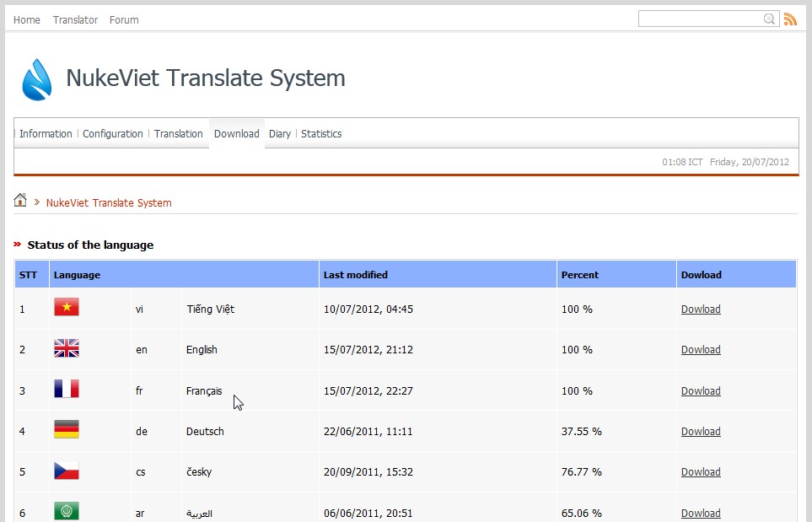Click the magnifier search icon
Viewport: 812px width, 522px height.
pos(769,19)
